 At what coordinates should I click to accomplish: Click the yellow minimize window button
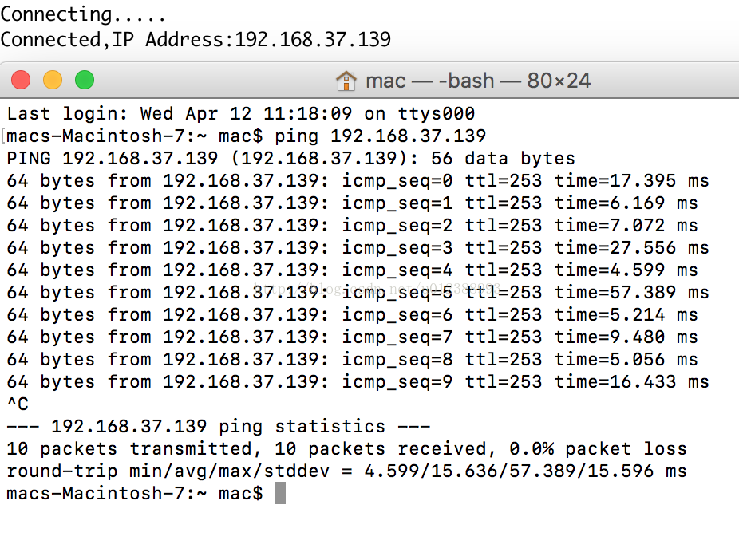(53, 80)
